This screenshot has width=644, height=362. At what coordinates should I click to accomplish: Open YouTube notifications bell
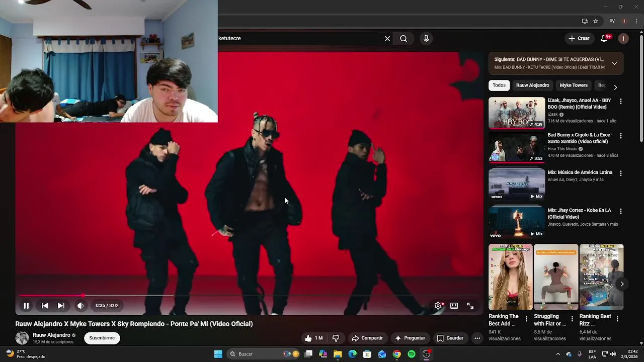605,38
